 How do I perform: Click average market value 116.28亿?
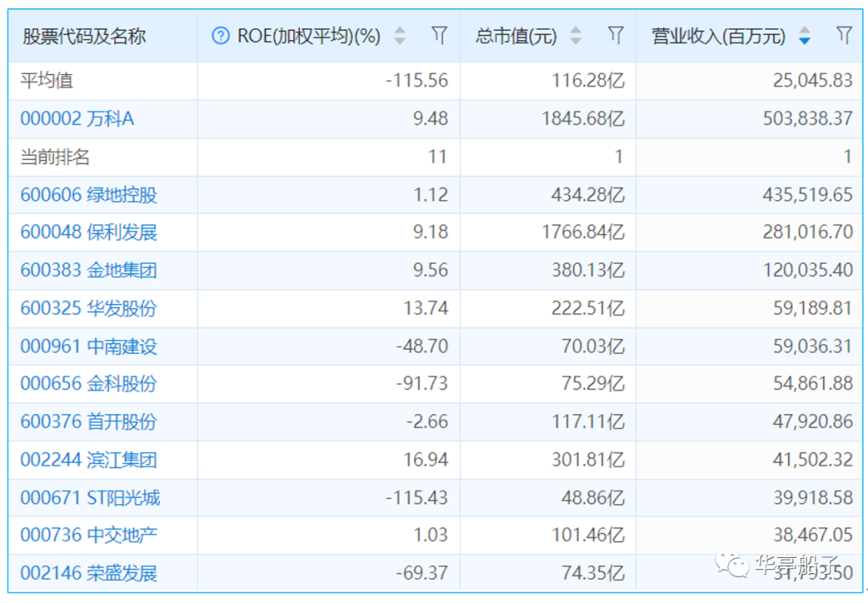coord(588,80)
